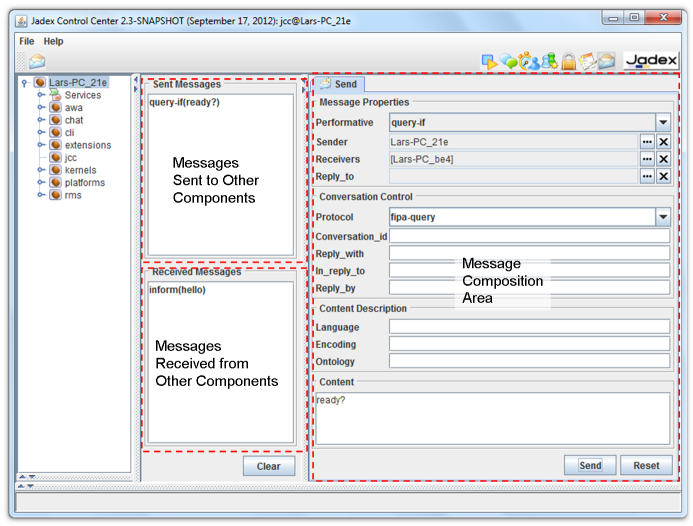Viewport: 693px width, 526px height.
Task: Expand the platforms tree node
Action: (41, 183)
